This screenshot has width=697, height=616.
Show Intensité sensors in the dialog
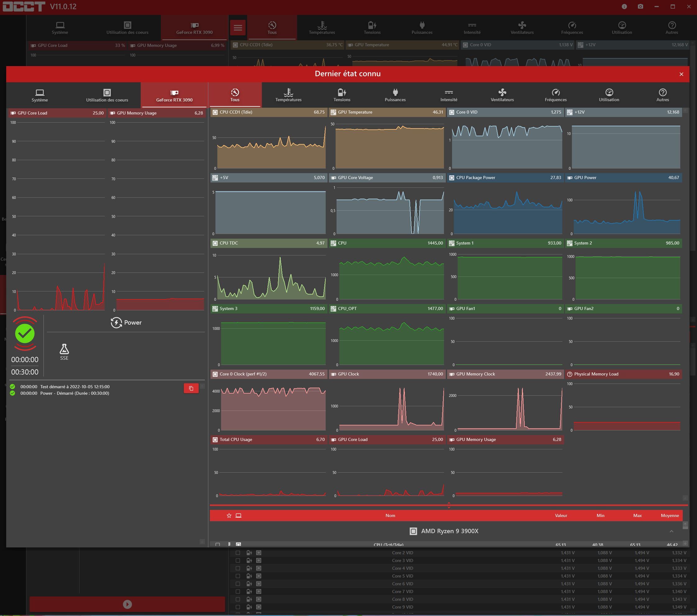449,95
